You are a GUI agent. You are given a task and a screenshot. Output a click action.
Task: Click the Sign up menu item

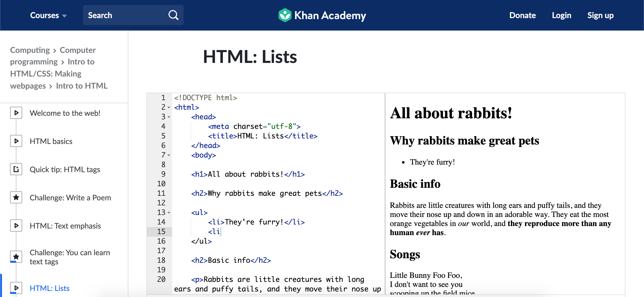[x=601, y=15]
